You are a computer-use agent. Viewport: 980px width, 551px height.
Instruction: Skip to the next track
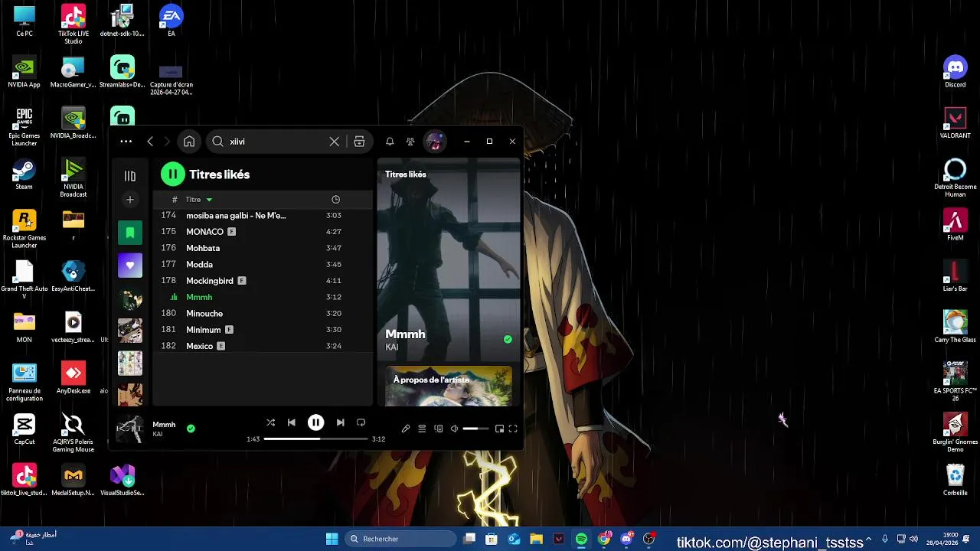click(x=340, y=422)
